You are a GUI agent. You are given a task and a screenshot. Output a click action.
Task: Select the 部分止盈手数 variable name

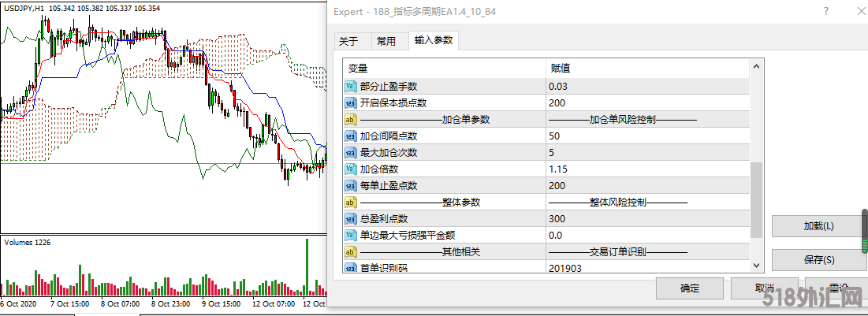(x=389, y=87)
